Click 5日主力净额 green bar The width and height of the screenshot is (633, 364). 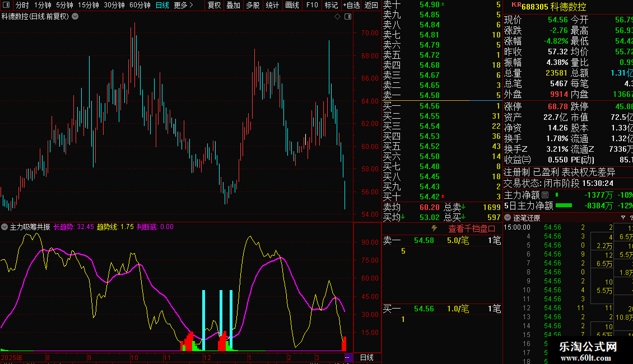564,206
